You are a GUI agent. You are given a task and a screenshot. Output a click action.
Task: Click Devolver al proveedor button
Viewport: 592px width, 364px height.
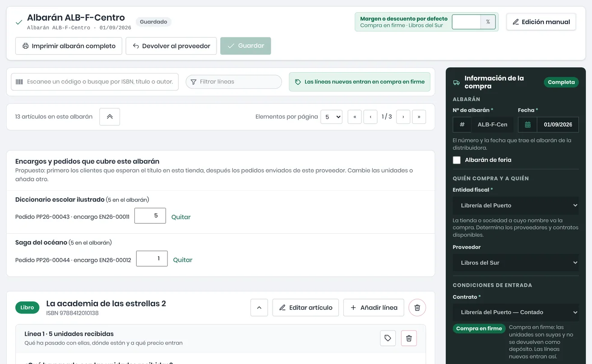tap(171, 46)
